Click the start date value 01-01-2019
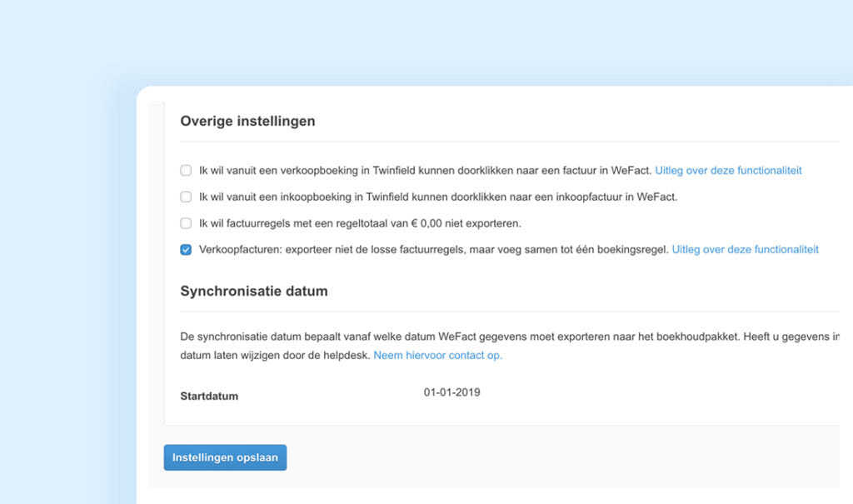 (451, 392)
